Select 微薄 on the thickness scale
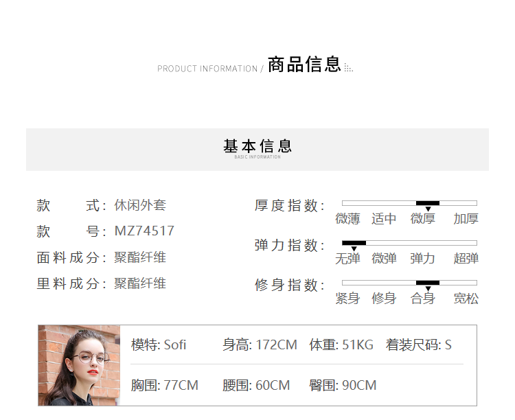The width and height of the screenshot is (515, 420). point(347,219)
